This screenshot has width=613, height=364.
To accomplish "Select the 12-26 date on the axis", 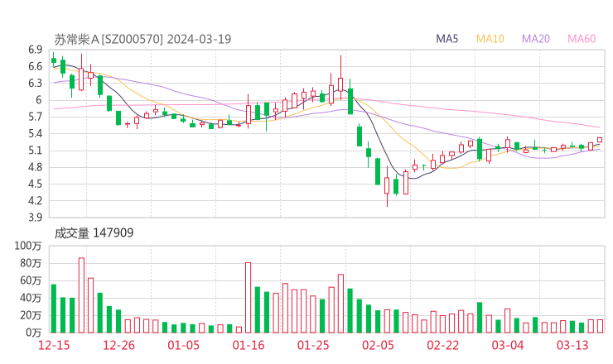I will click(119, 345).
